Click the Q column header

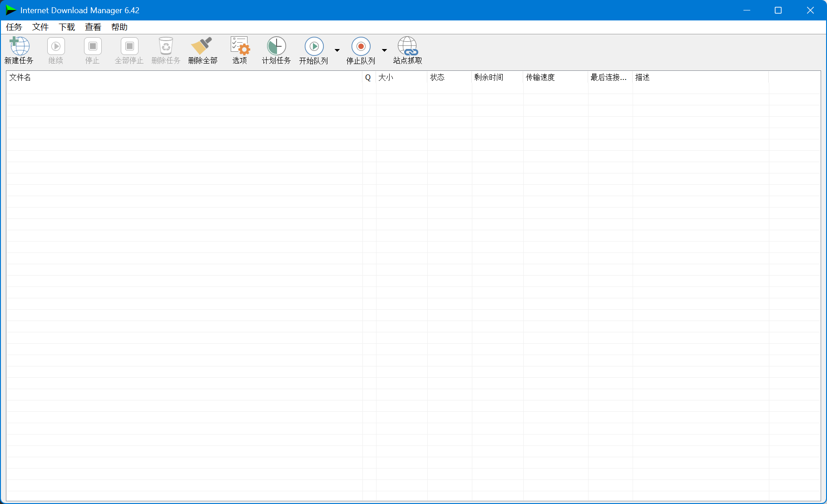[369, 78]
